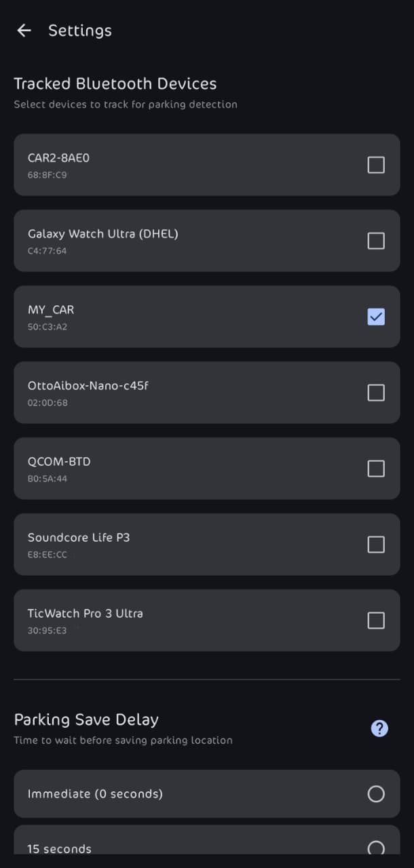Check the QCOM-BTD checkbox

pyautogui.click(x=376, y=469)
